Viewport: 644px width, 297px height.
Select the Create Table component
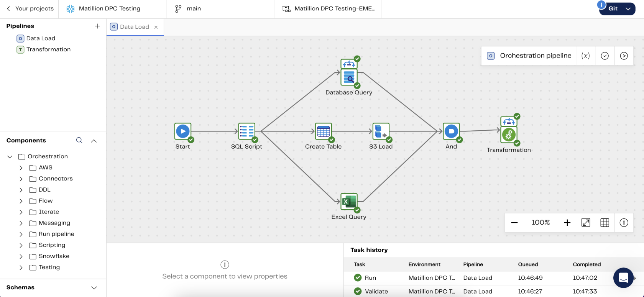tap(323, 131)
